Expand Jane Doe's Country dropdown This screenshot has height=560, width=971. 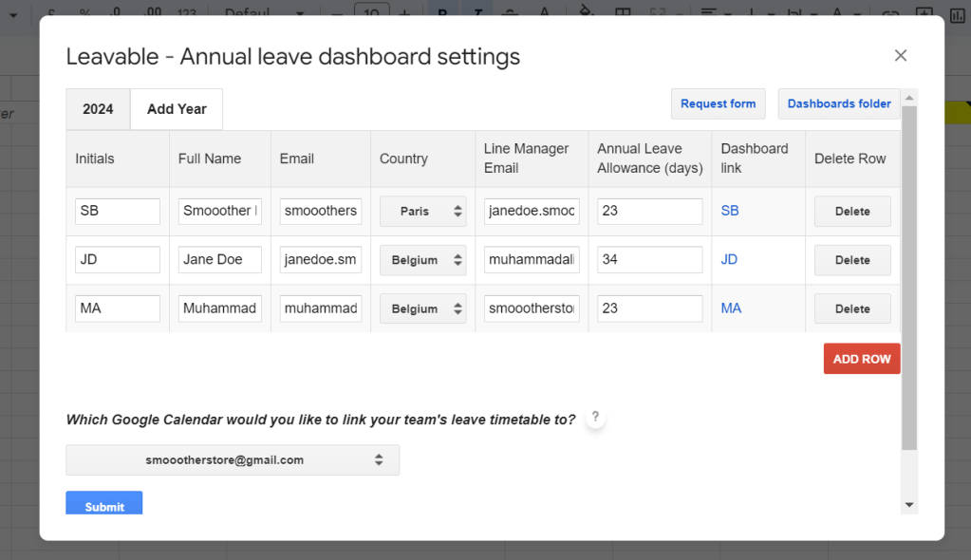422,260
